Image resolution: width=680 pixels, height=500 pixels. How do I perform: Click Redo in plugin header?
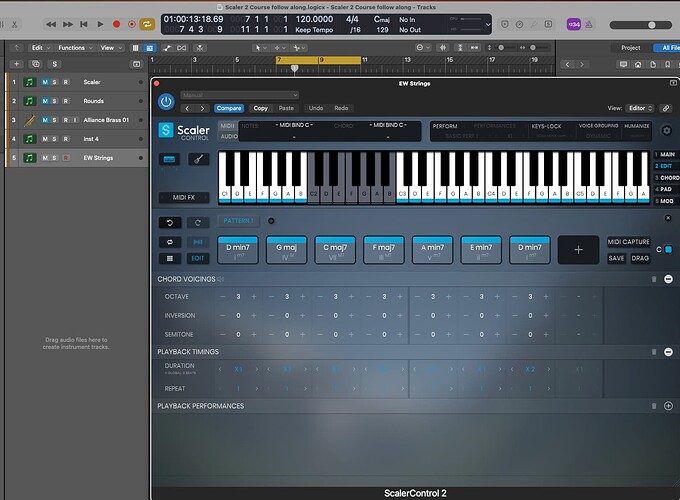pyautogui.click(x=341, y=108)
